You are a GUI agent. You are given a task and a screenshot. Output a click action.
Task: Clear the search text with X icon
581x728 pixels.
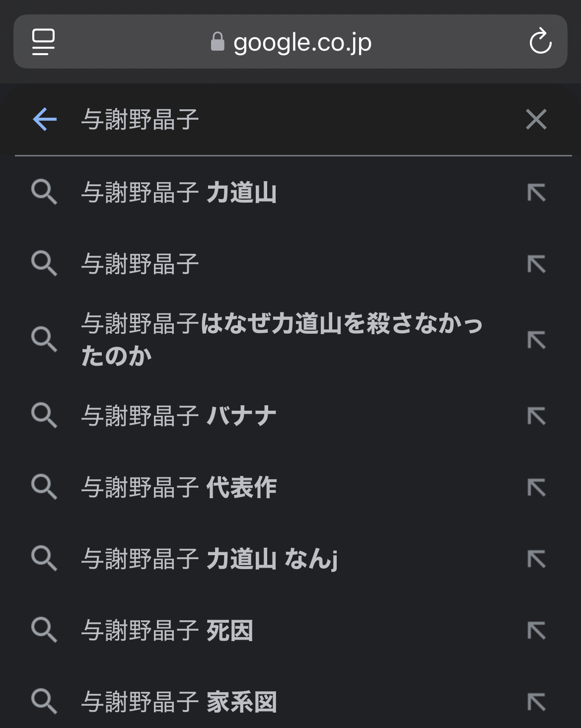(x=536, y=120)
